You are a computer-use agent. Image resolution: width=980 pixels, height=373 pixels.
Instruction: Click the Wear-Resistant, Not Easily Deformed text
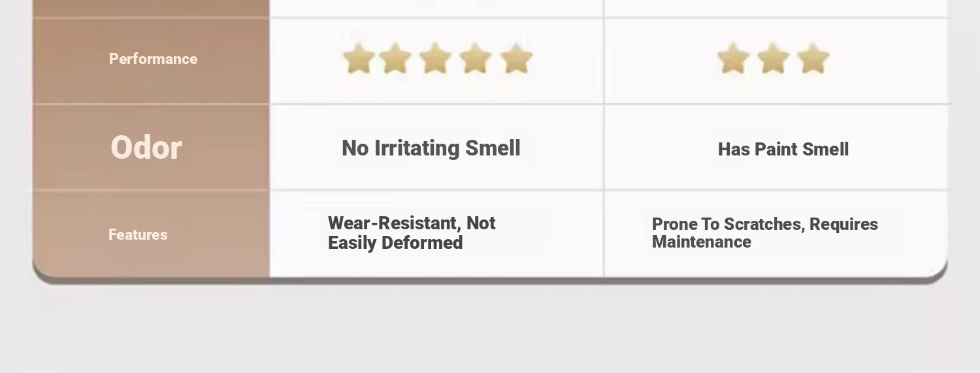[412, 233]
